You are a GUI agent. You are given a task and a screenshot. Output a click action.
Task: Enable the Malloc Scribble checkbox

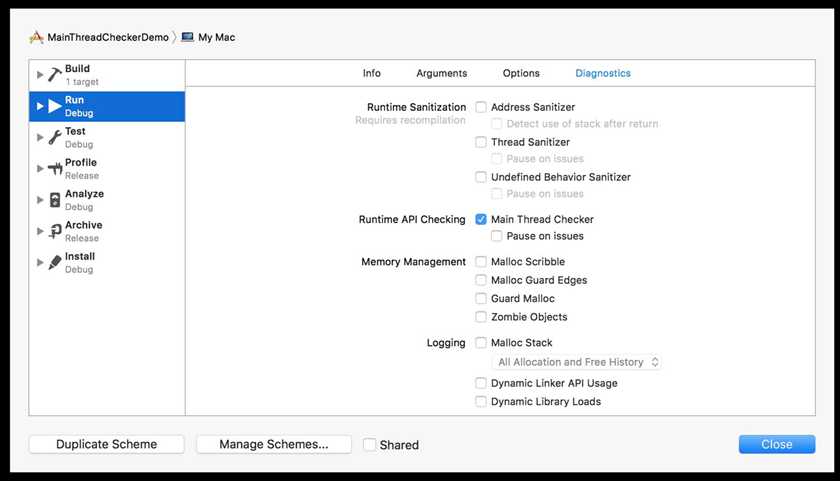[x=481, y=261]
